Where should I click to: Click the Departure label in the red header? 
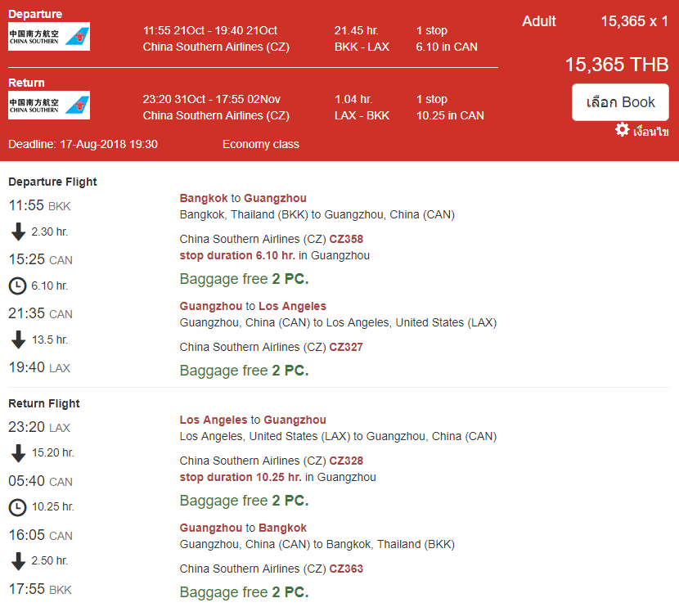click(x=35, y=14)
